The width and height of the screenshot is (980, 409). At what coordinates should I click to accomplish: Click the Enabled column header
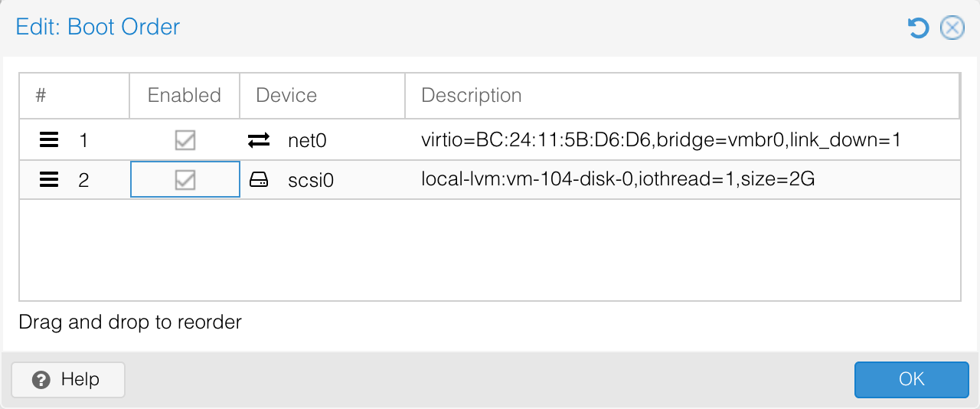pos(185,96)
